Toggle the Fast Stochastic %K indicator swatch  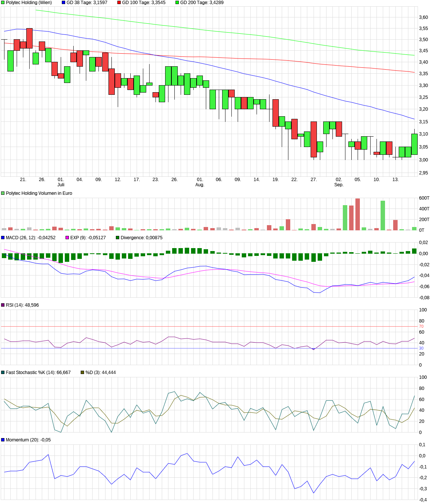[x=3, y=373]
